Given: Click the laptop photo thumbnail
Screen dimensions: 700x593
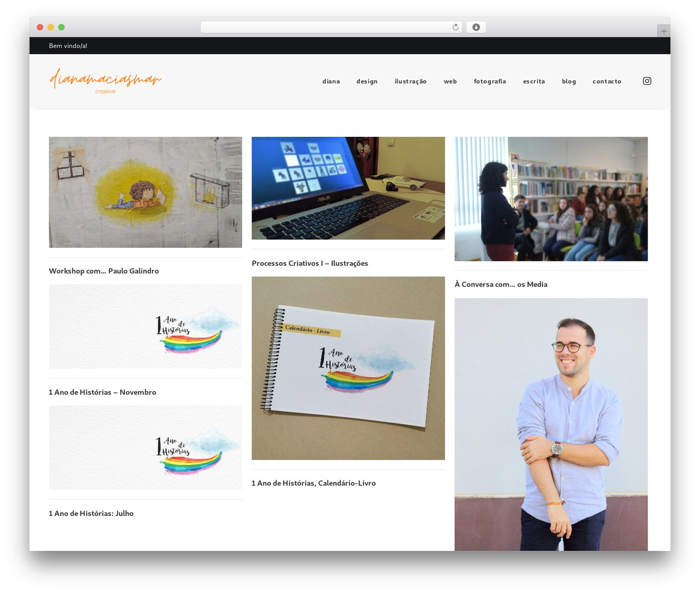Looking at the screenshot, I should coord(348,188).
